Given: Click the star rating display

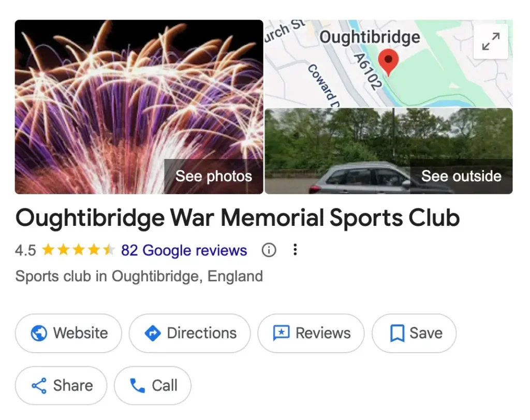Looking at the screenshot, I should click(x=78, y=250).
